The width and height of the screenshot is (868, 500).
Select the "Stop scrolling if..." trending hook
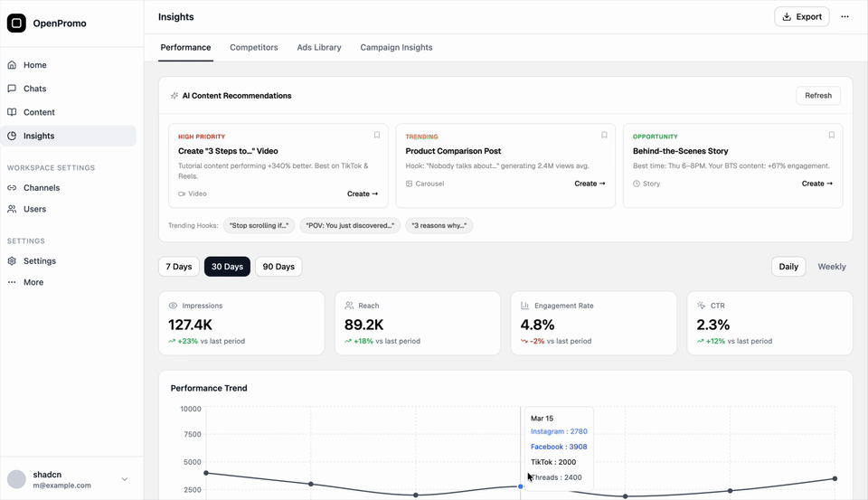pos(259,225)
